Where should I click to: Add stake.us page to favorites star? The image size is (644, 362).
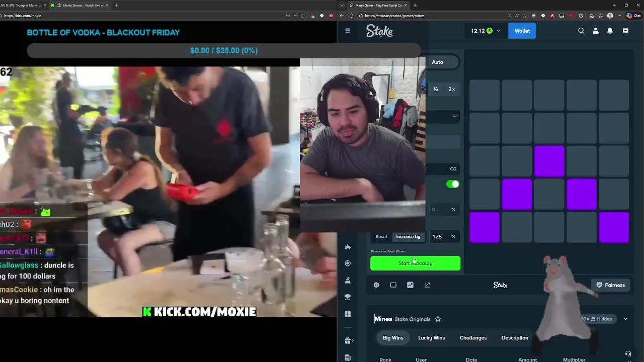(x=524, y=16)
